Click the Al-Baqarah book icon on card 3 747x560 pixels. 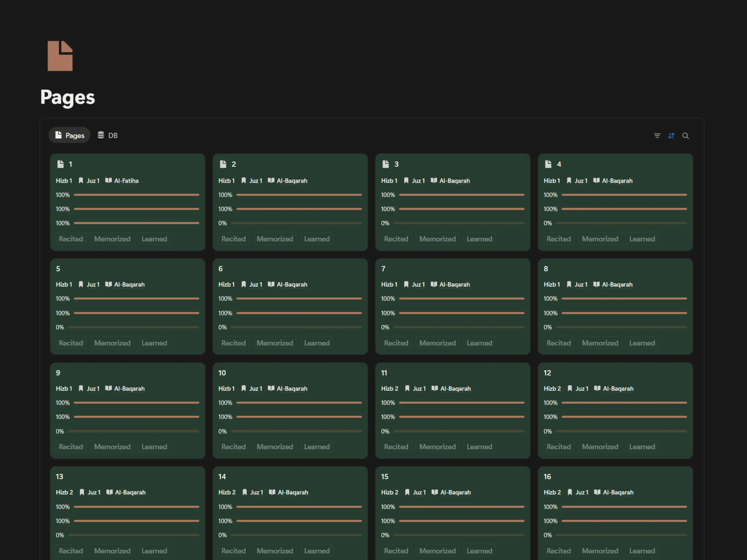(434, 181)
